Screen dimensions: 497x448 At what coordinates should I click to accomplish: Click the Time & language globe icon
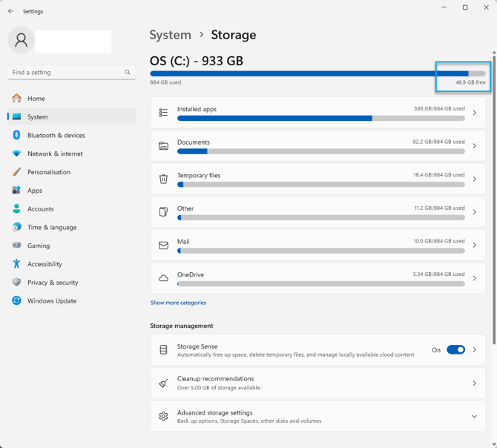[x=16, y=227]
